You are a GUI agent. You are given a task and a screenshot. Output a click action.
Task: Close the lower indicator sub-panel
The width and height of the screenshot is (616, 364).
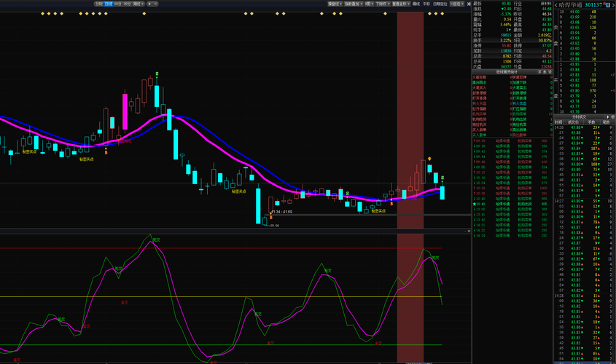click(x=469, y=231)
